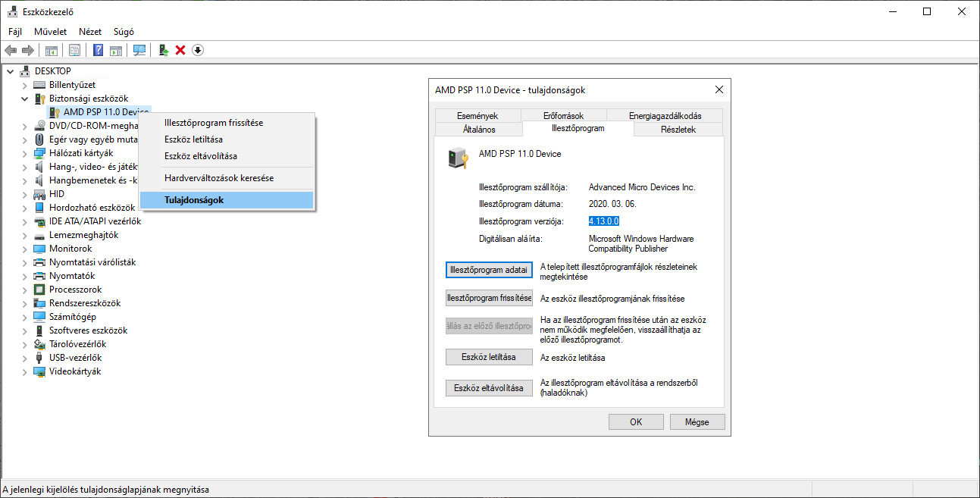The width and height of the screenshot is (980, 498).
Task: Switch to the Energiagazdálkodás tab
Action: (665, 116)
